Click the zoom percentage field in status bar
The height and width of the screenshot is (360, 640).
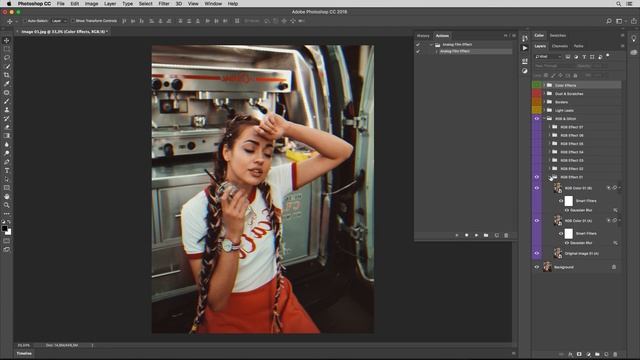(24, 345)
